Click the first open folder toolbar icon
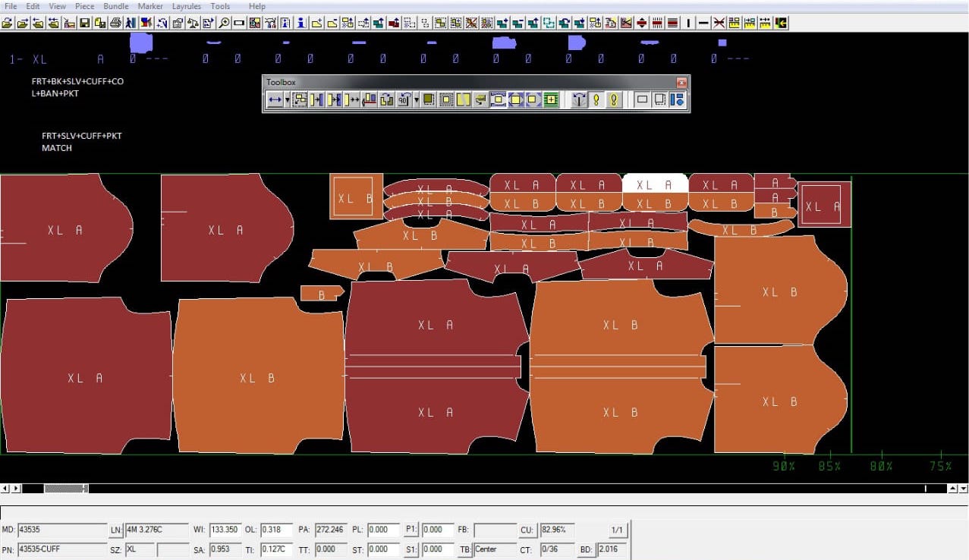This screenshot has width=969, height=560. pos(7,23)
